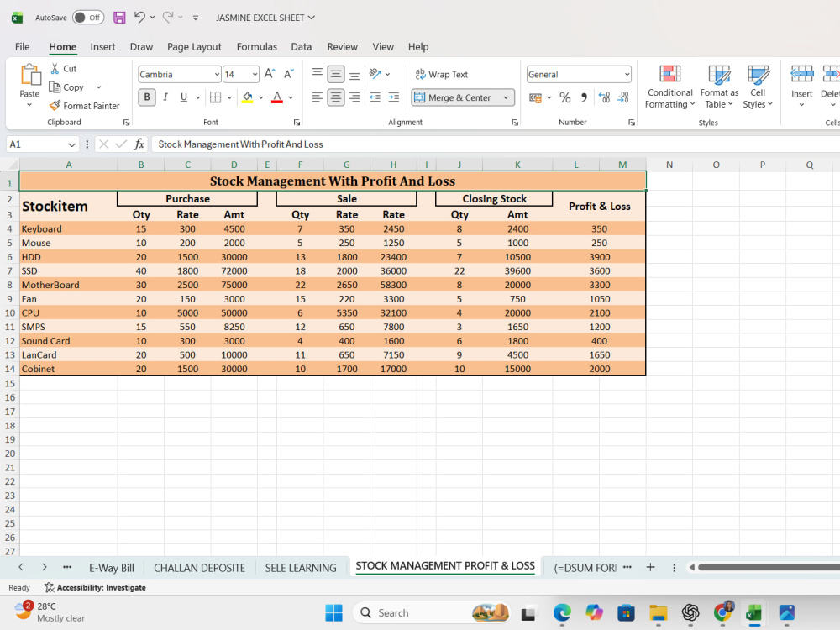The width and height of the screenshot is (840, 630).
Task: Apply the red Font Color swatch
Action: point(277,97)
